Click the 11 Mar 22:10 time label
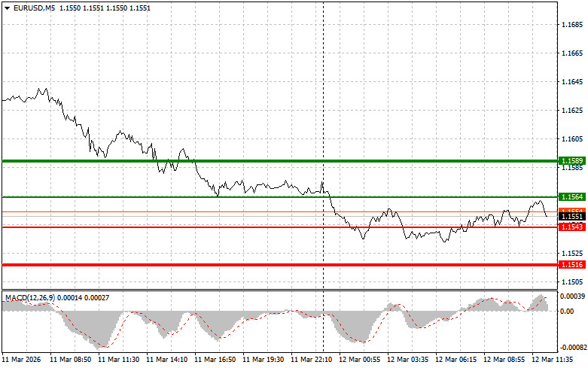 (311, 360)
